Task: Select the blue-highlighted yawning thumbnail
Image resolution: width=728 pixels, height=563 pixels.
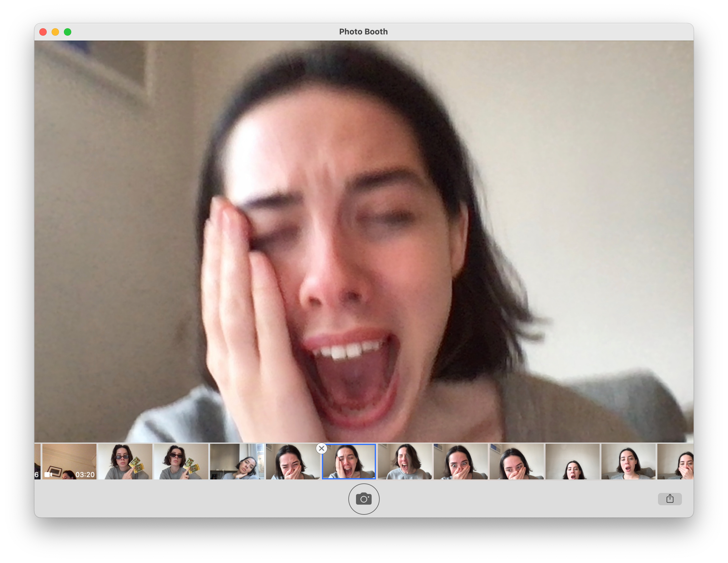Action: point(349,461)
